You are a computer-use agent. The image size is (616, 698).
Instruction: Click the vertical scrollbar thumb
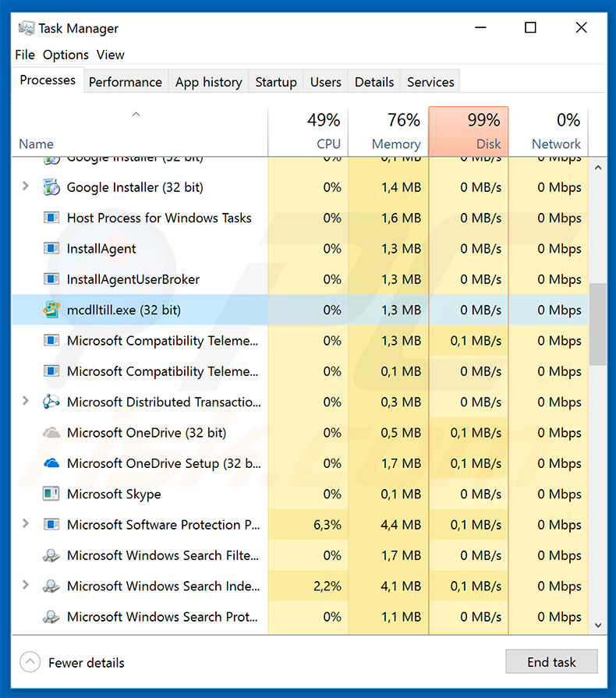tap(598, 324)
